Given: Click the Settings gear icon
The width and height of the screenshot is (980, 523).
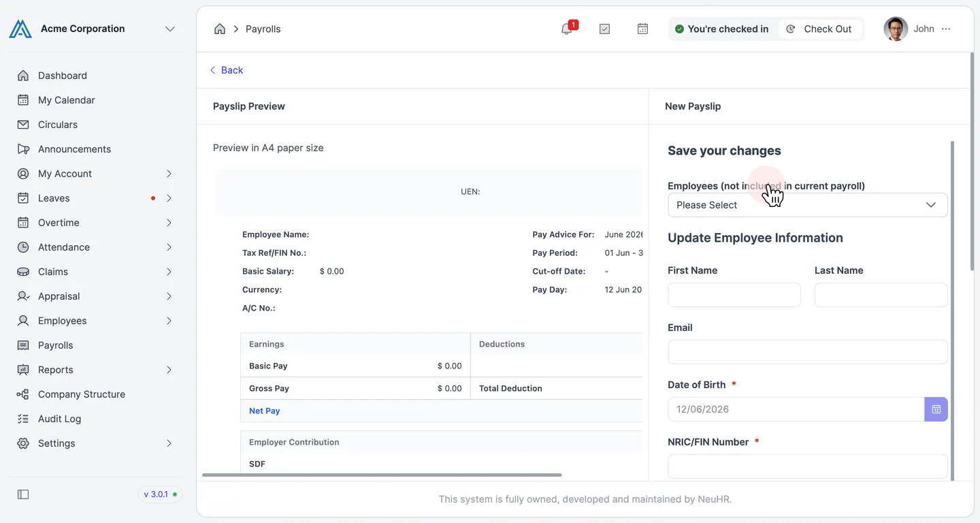Looking at the screenshot, I should (23, 443).
